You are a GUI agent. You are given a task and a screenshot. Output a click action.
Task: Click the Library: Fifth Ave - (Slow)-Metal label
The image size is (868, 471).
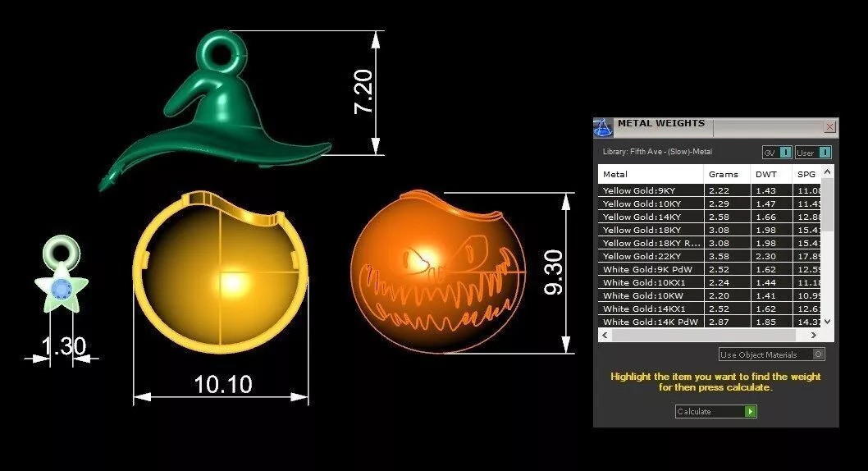click(x=657, y=152)
